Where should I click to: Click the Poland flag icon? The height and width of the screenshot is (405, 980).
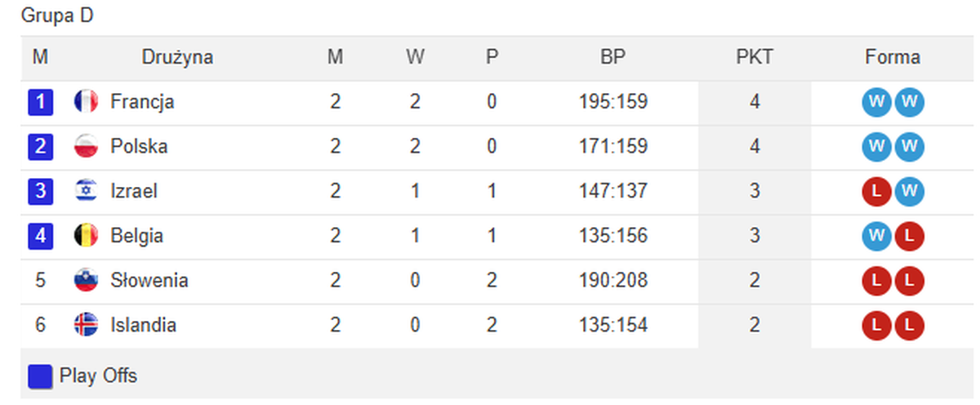(x=86, y=147)
